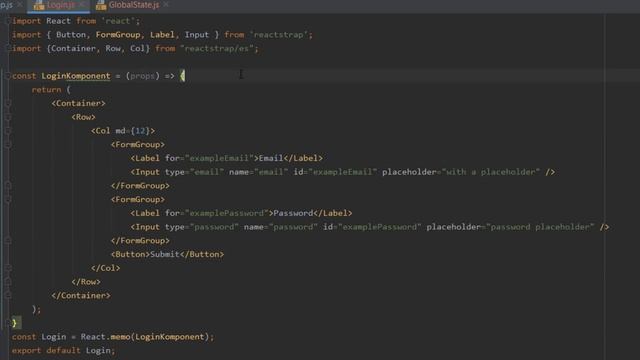Click "with a placeholder" string value
640x360 pixels.
[x=491, y=172]
